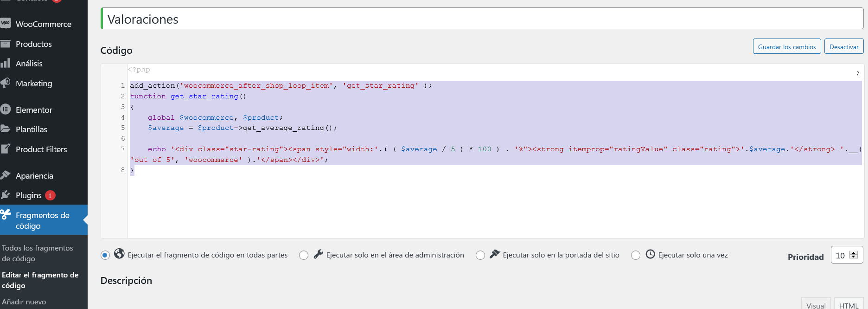Click the wrench icon for admin area
Image resolution: width=868 pixels, height=309 pixels.
pos(318,254)
